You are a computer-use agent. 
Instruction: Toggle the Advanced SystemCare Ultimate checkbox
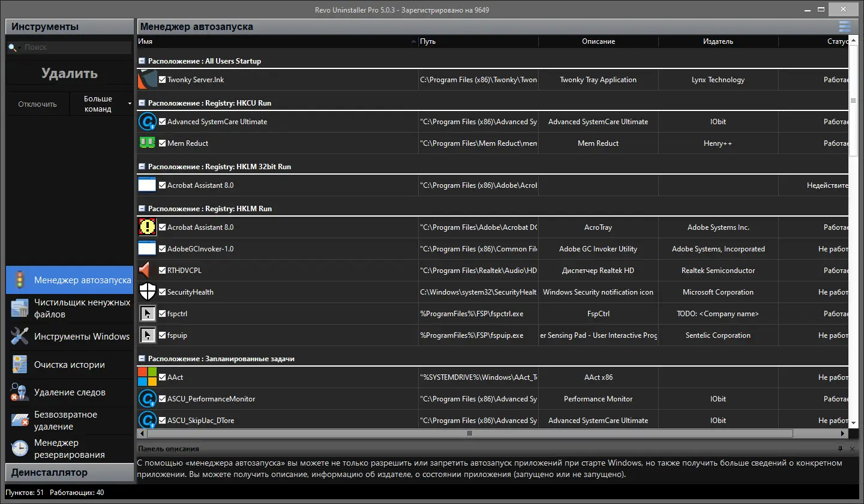(162, 122)
